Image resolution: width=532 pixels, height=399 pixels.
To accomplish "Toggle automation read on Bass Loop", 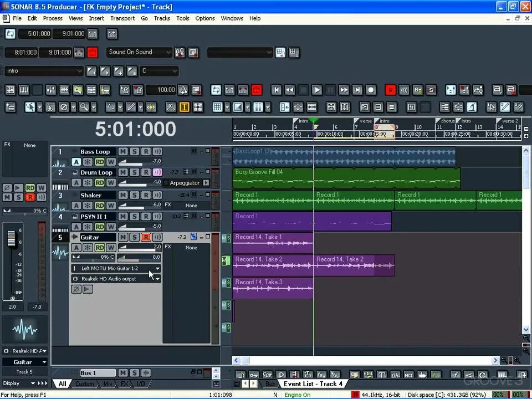I will point(99,162).
